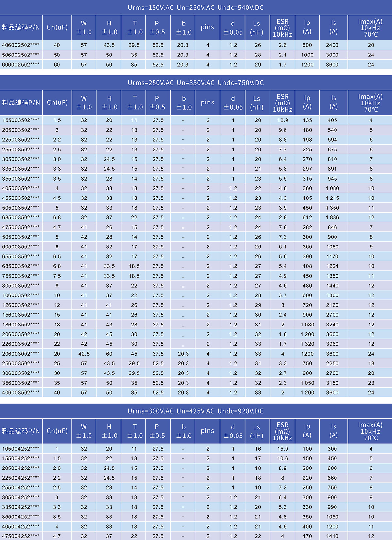
Task: Click the Ip value 1 320
Action: pyautogui.click(x=307, y=344)
